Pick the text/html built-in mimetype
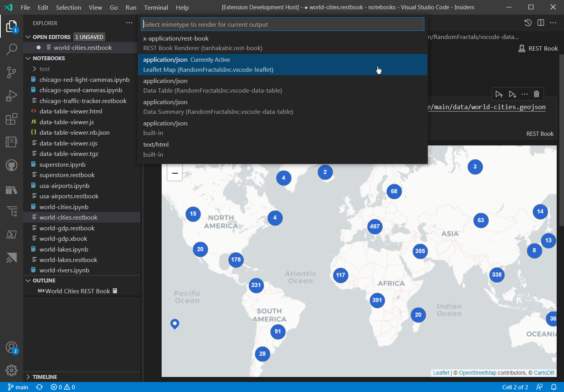The width and height of the screenshot is (564, 392). coord(282,149)
